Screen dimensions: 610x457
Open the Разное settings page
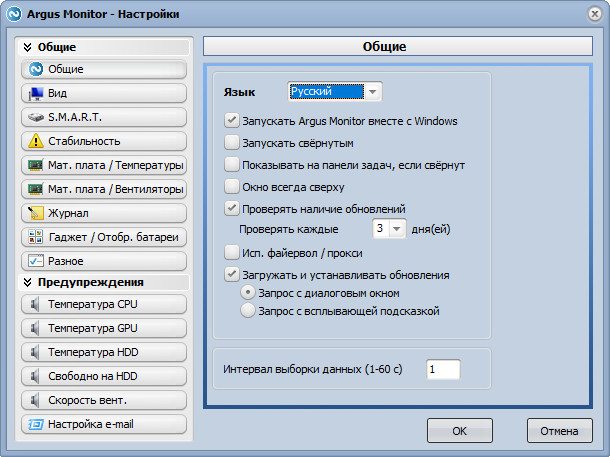click(102, 261)
